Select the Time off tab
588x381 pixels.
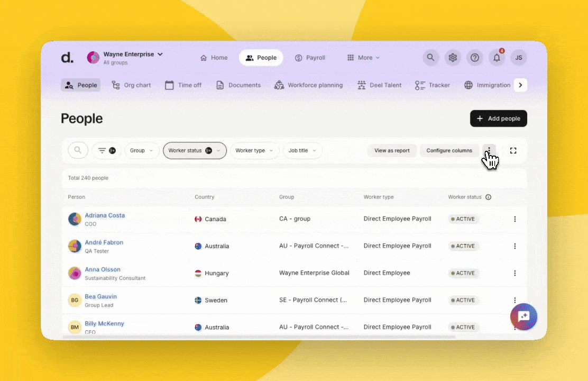[x=183, y=85]
